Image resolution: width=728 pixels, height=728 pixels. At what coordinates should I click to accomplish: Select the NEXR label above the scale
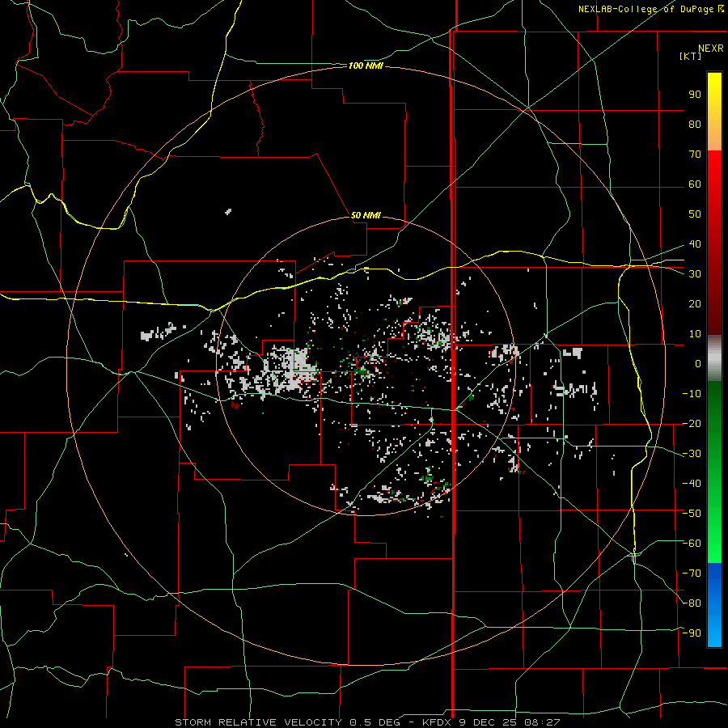click(x=711, y=49)
